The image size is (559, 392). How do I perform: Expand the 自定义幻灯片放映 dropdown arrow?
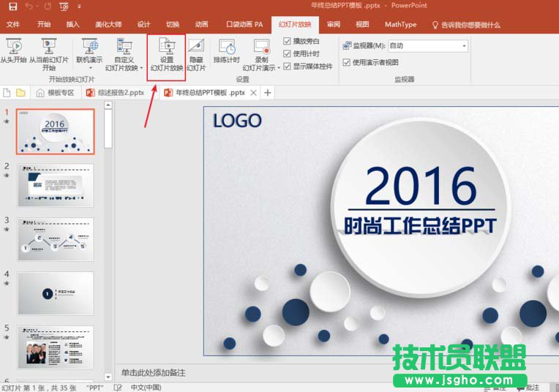tap(141, 68)
